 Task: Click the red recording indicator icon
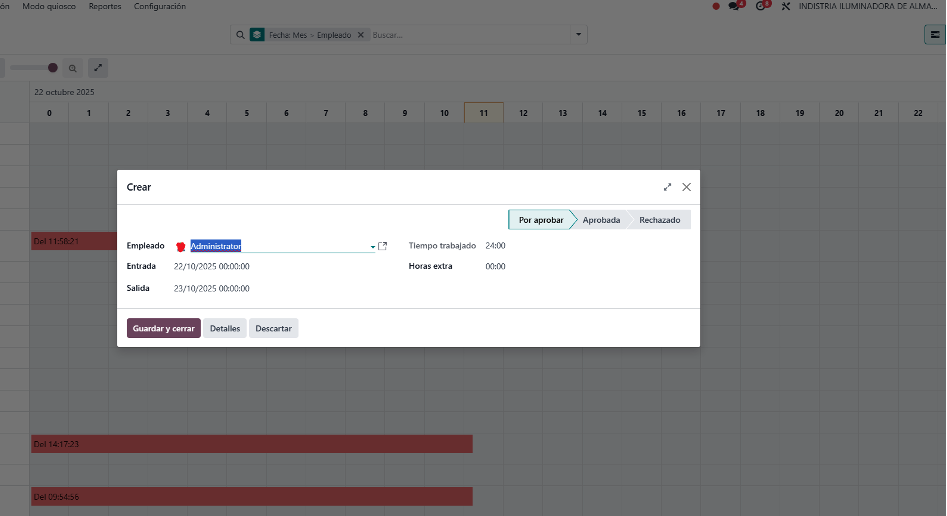click(716, 7)
